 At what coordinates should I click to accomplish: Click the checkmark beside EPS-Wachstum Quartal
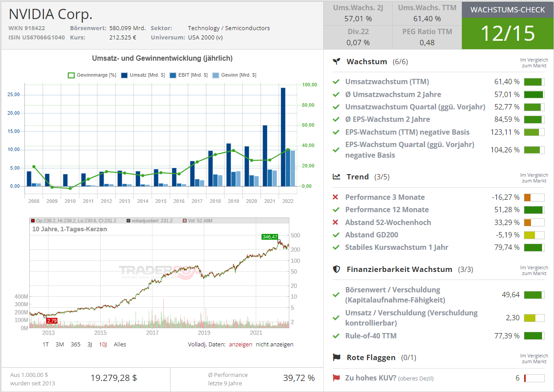pyautogui.click(x=336, y=150)
